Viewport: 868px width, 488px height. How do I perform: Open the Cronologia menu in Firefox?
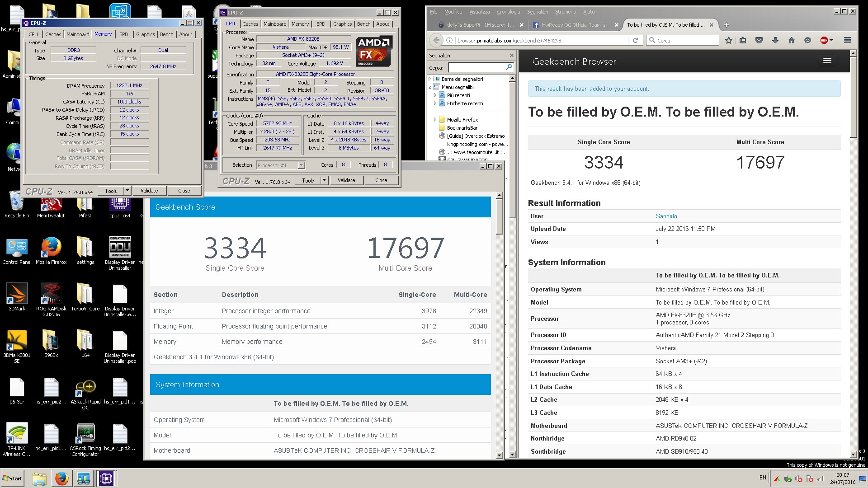[508, 12]
